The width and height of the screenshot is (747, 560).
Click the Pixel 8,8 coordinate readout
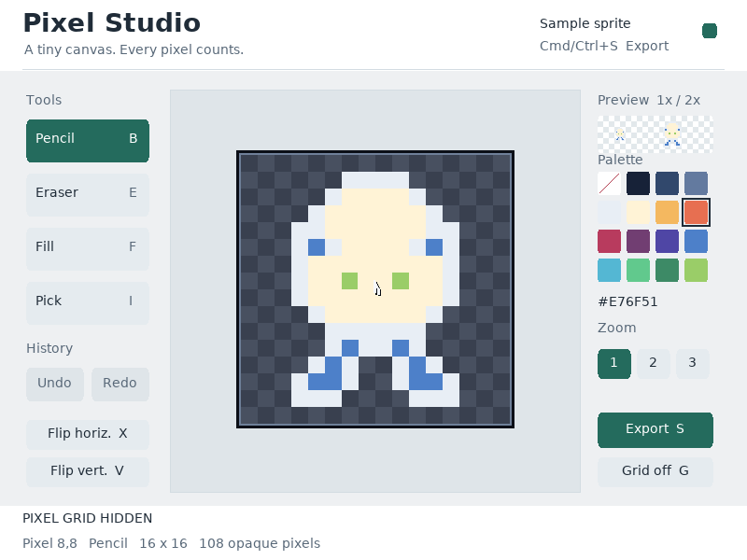point(49,543)
